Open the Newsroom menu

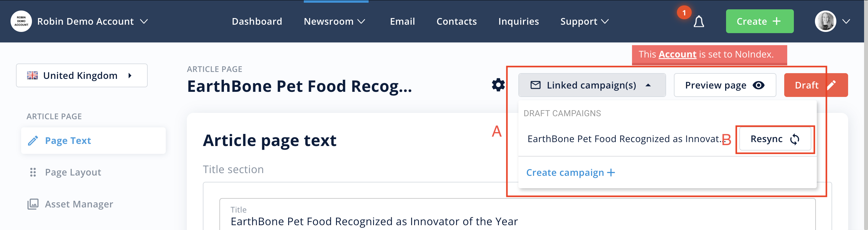coord(334,21)
